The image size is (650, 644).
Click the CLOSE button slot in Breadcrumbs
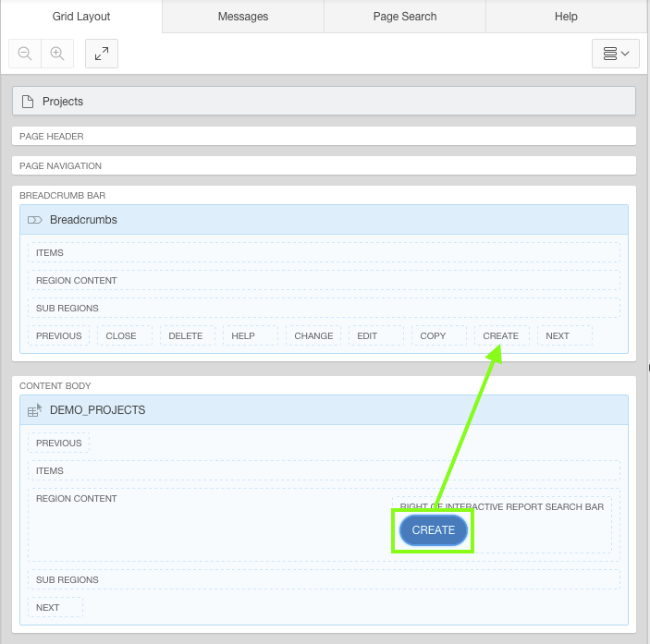(x=125, y=336)
